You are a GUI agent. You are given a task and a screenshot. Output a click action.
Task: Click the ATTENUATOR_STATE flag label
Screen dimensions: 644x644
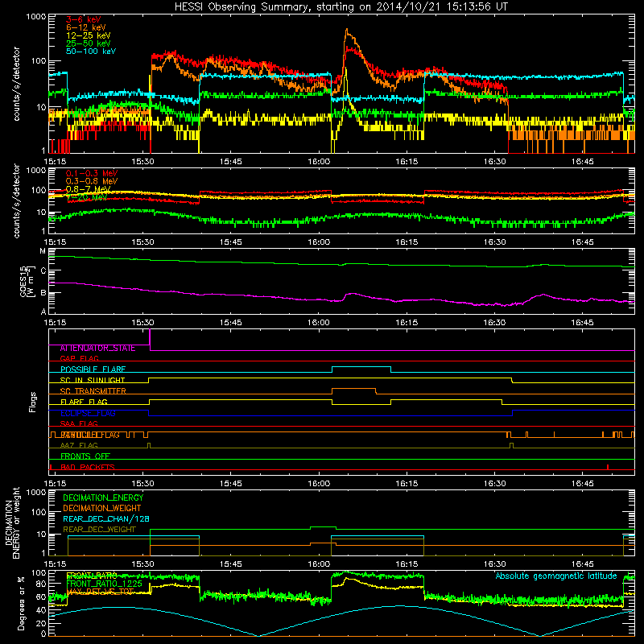point(97,349)
